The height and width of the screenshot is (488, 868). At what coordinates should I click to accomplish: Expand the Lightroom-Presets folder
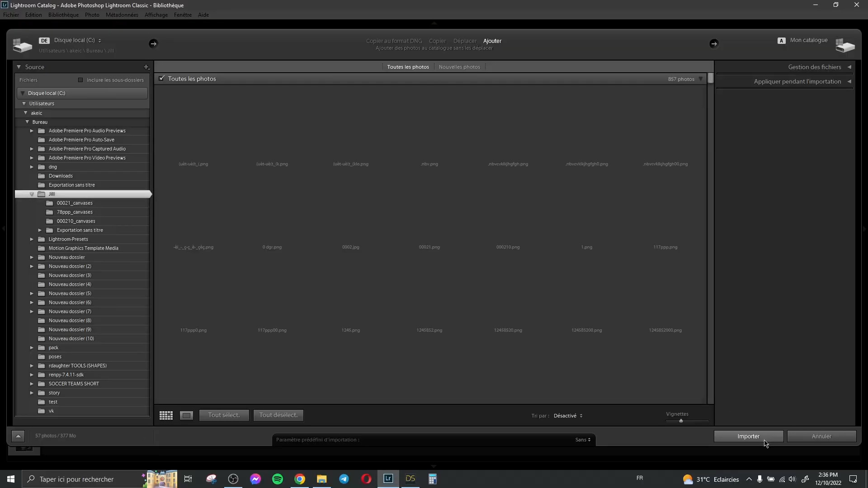(32, 239)
